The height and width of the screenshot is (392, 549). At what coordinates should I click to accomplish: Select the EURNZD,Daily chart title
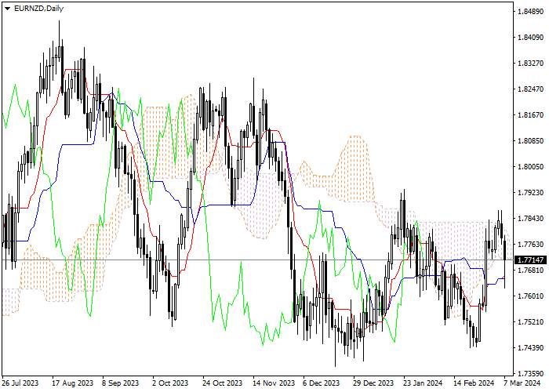coord(38,9)
